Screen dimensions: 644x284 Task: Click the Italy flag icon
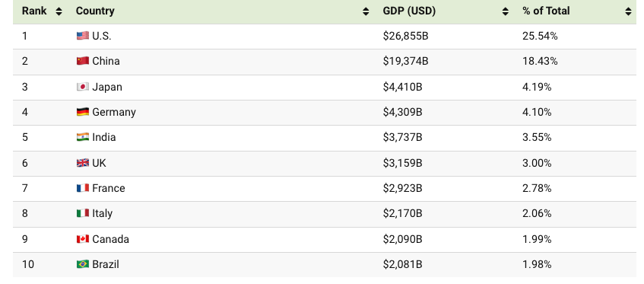pyautogui.click(x=83, y=213)
